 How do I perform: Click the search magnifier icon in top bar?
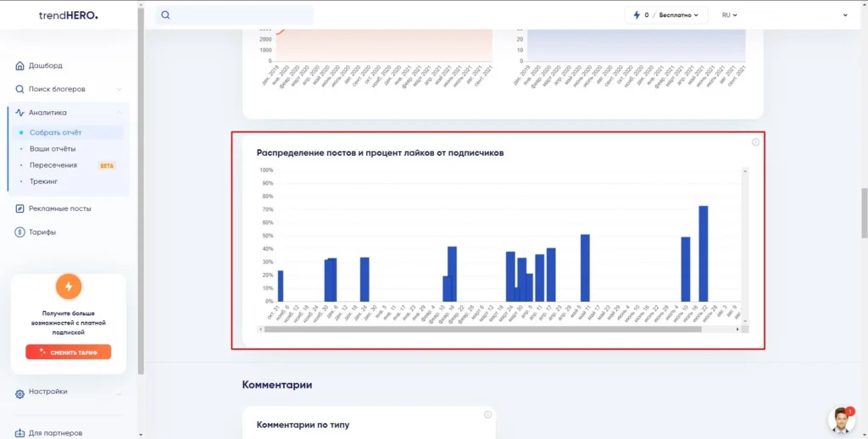pyautogui.click(x=165, y=15)
